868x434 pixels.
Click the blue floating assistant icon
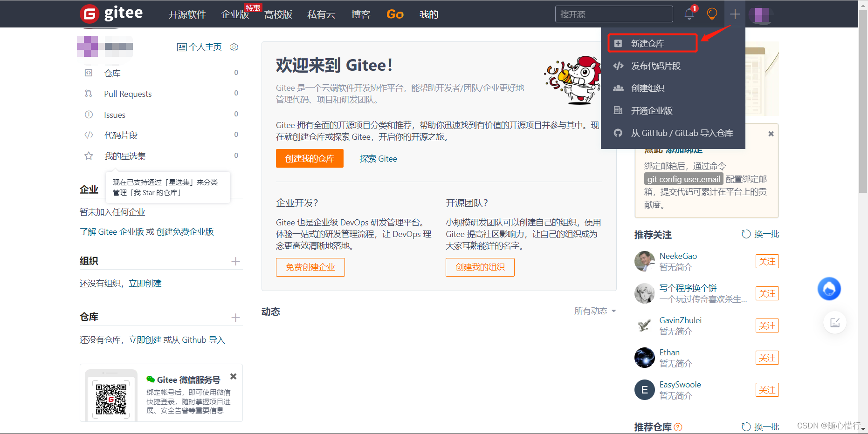click(x=829, y=289)
